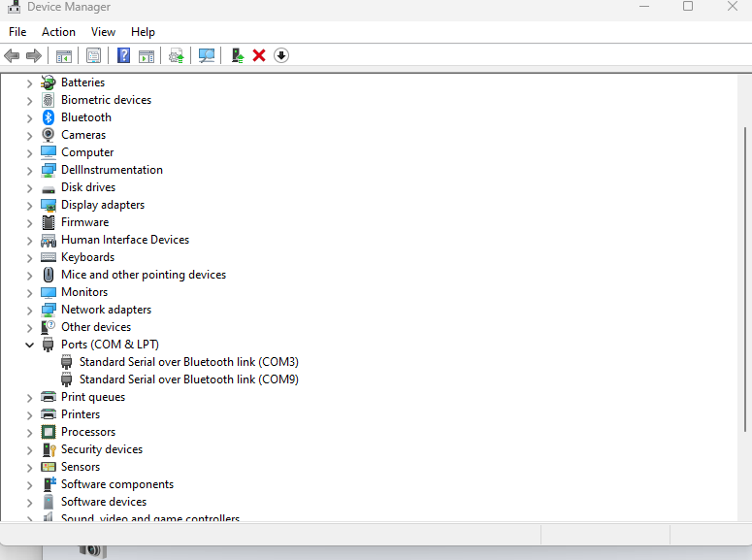Click the red X Uninstall device icon
This screenshot has width=752, height=560.
(259, 55)
